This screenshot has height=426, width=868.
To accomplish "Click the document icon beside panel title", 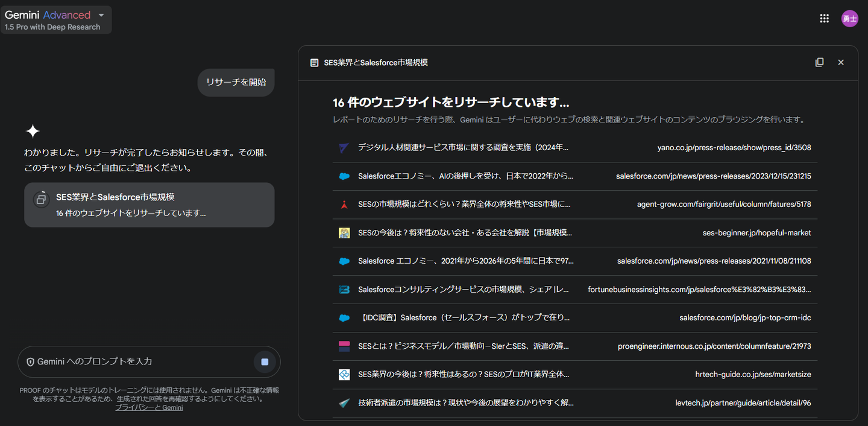I will click(314, 63).
